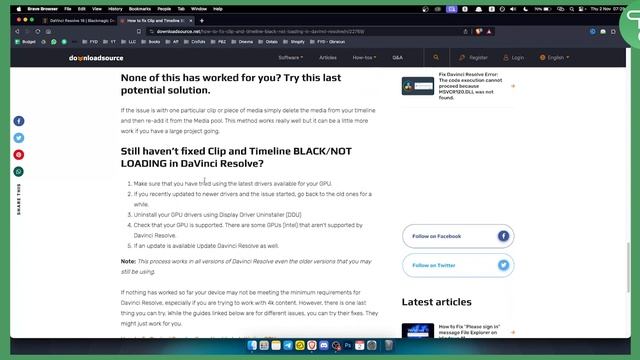Viewport: 640px width, 360px height.
Task: Switch to the DaVinci Resolve 18 tab
Action: (x=79, y=20)
